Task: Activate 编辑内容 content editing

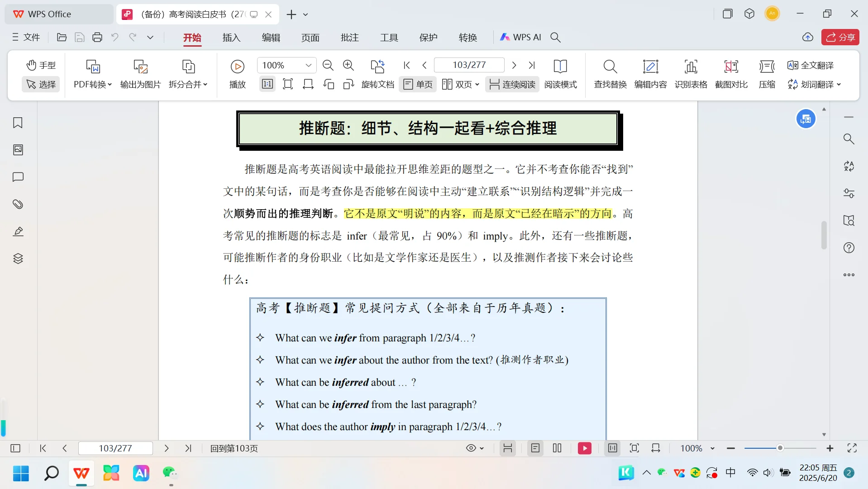Action: click(650, 74)
